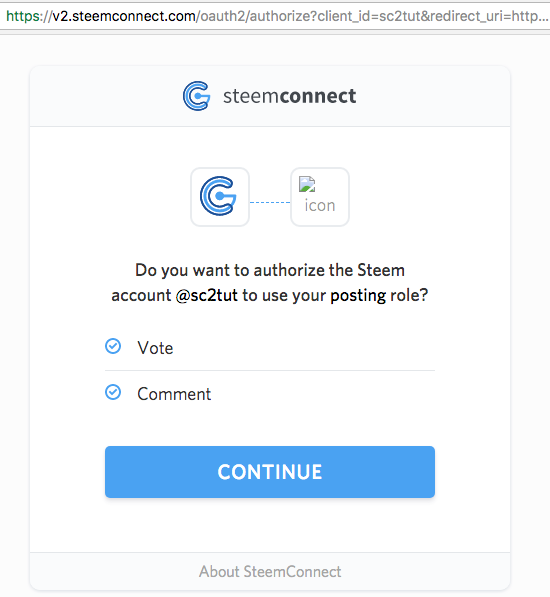Click the CONTINUE button
The height and width of the screenshot is (597, 550).
coord(270,472)
